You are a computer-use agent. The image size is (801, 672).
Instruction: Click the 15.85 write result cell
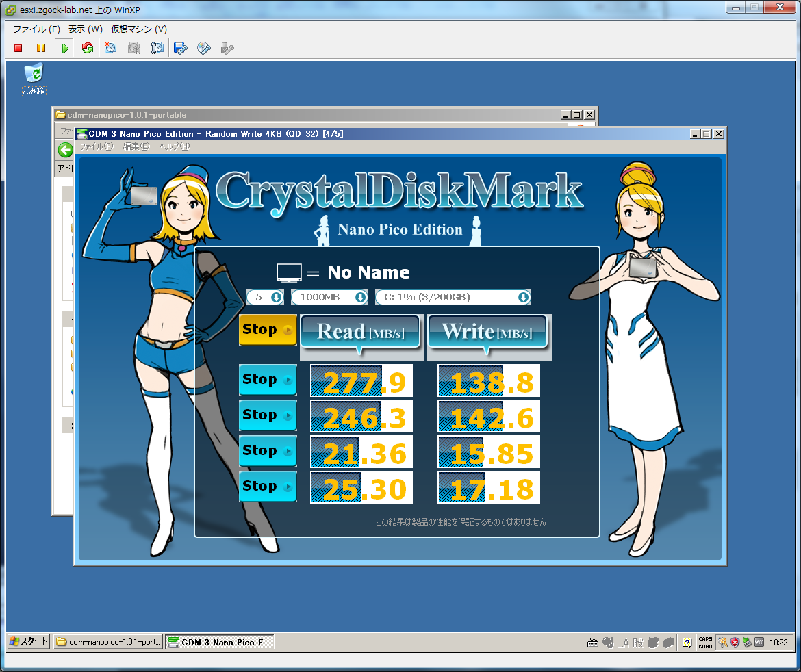click(489, 452)
